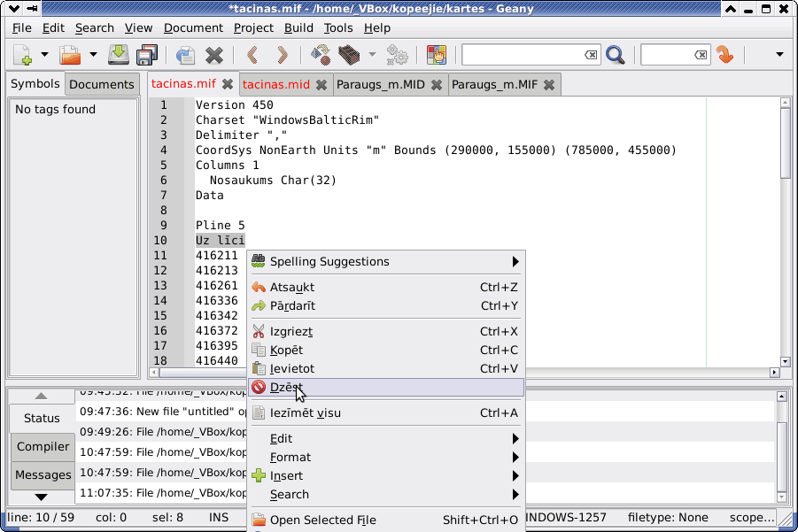798x532 pixels.
Task: Open the File menu
Action: point(22,28)
